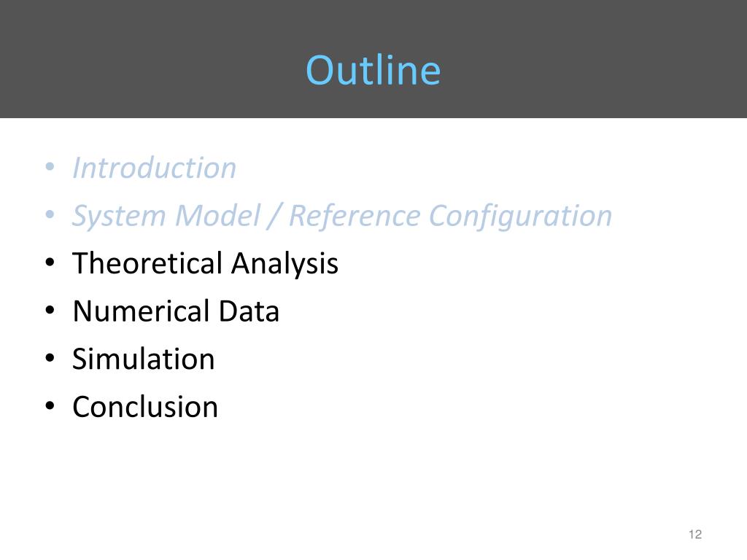Select the Conclusion bullet text
The image size is (747, 560).
[145, 407]
